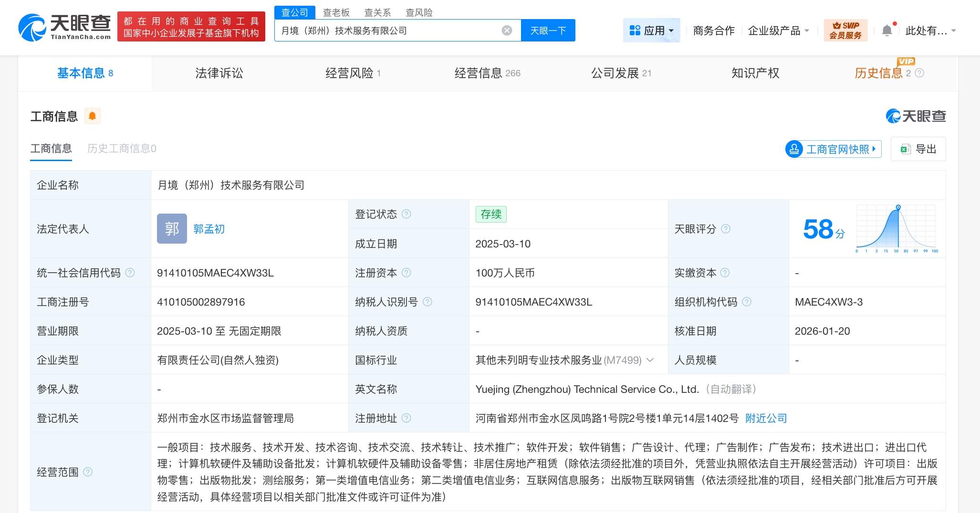Click help icon next to 统一社会信用代码
Screen dimensions: 980x513
pyautogui.click(x=130, y=273)
